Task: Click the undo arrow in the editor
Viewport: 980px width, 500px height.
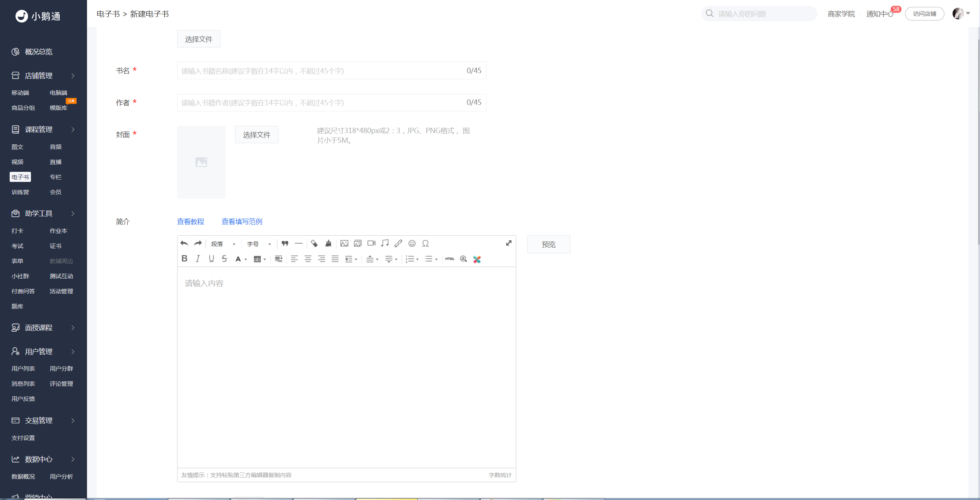Action: (184, 243)
